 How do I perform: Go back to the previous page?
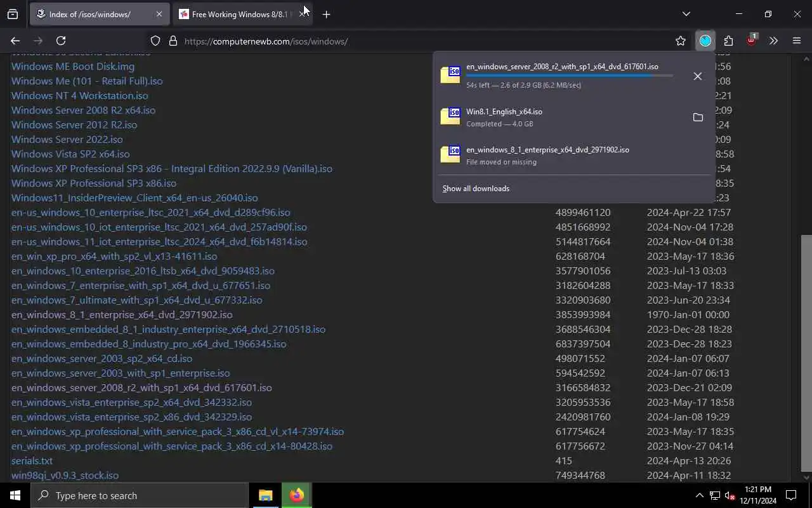coord(15,41)
